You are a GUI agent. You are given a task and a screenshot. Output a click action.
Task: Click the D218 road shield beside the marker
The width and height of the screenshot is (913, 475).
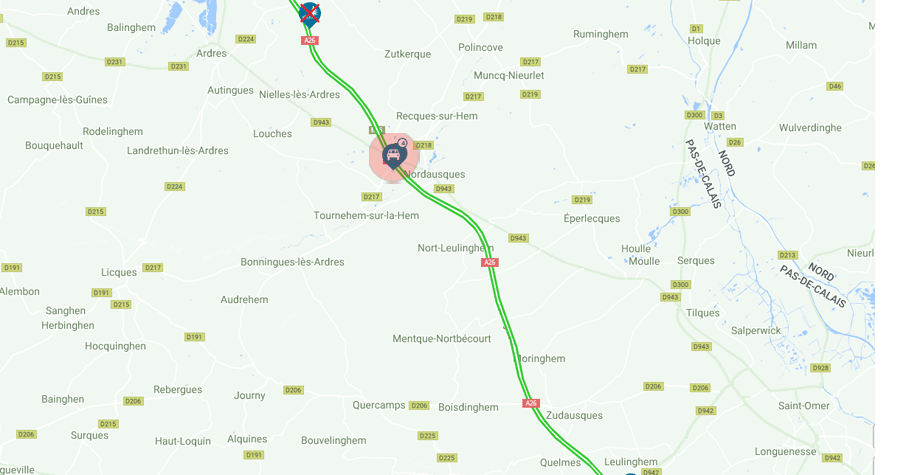(x=424, y=146)
